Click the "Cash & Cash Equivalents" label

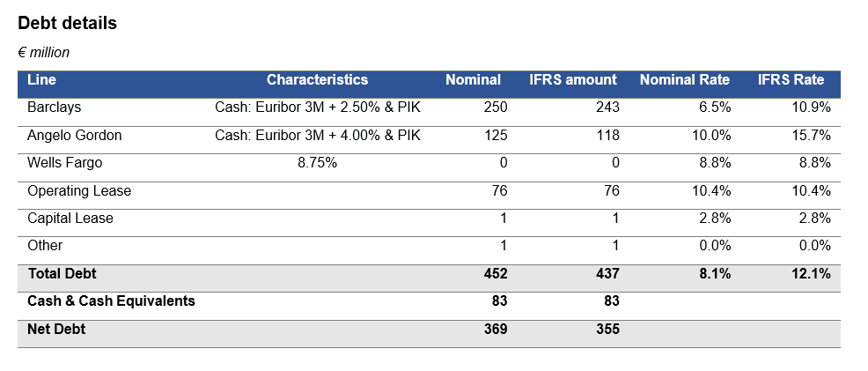111,301
